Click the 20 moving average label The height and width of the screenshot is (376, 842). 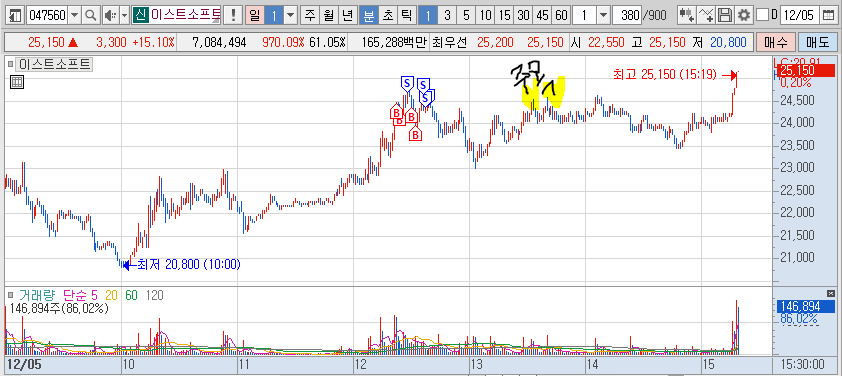click(x=111, y=295)
